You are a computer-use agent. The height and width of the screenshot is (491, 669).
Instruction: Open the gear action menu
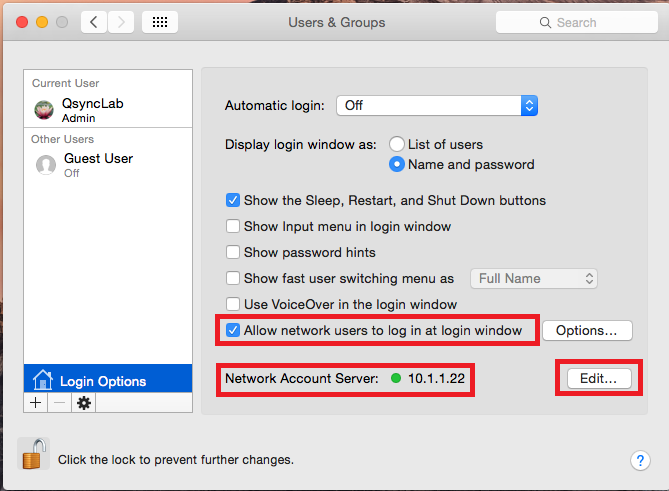point(84,403)
